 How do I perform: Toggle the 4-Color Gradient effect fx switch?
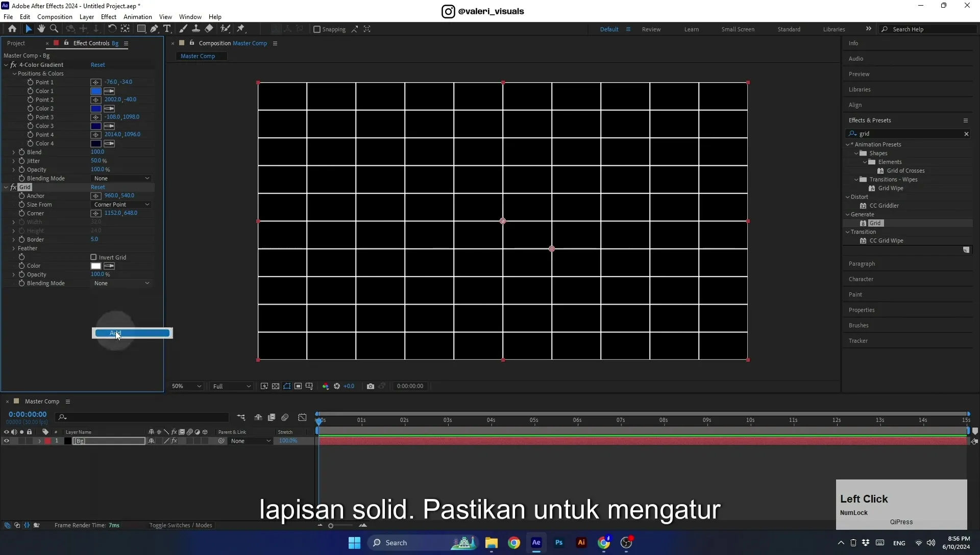click(x=13, y=65)
